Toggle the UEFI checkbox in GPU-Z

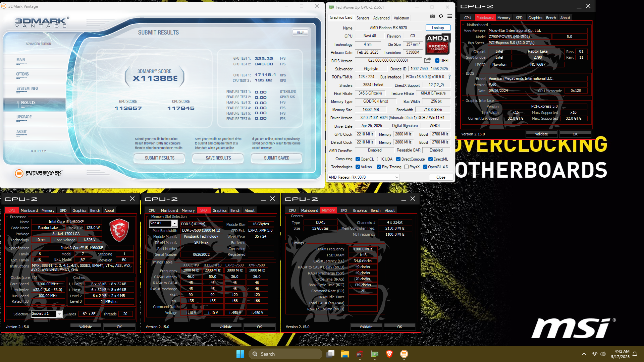pyautogui.click(x=437, y=61)
